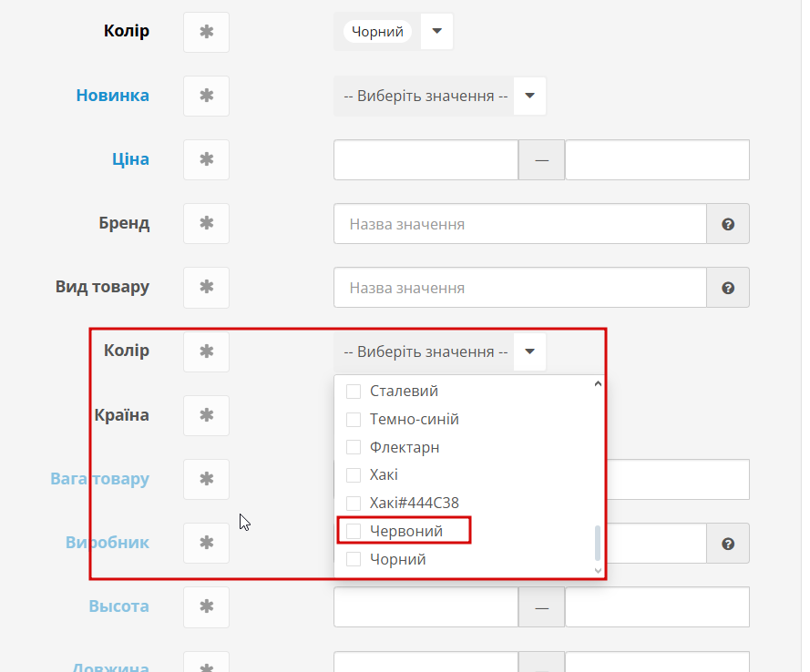
Task: Click asterisk button beside Вид товару
Action: pos(206,287)
